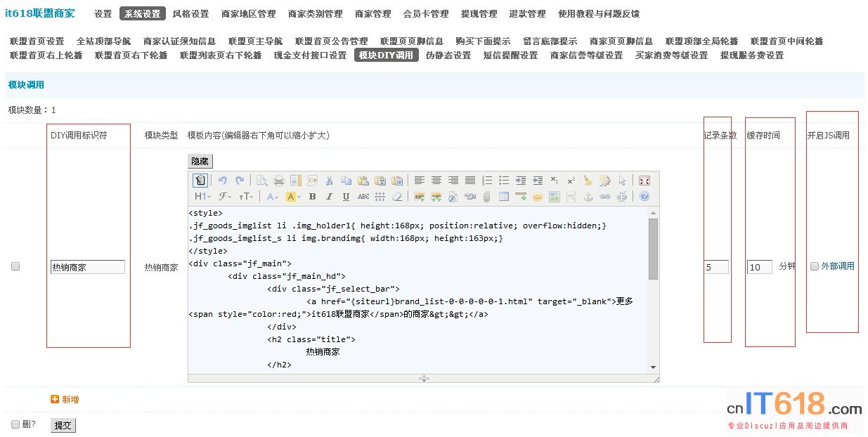Open the 设置 menu in top navigation
The height and width of the screenshot is (437, 868).
pyautogui.click(x=103, y=13)
